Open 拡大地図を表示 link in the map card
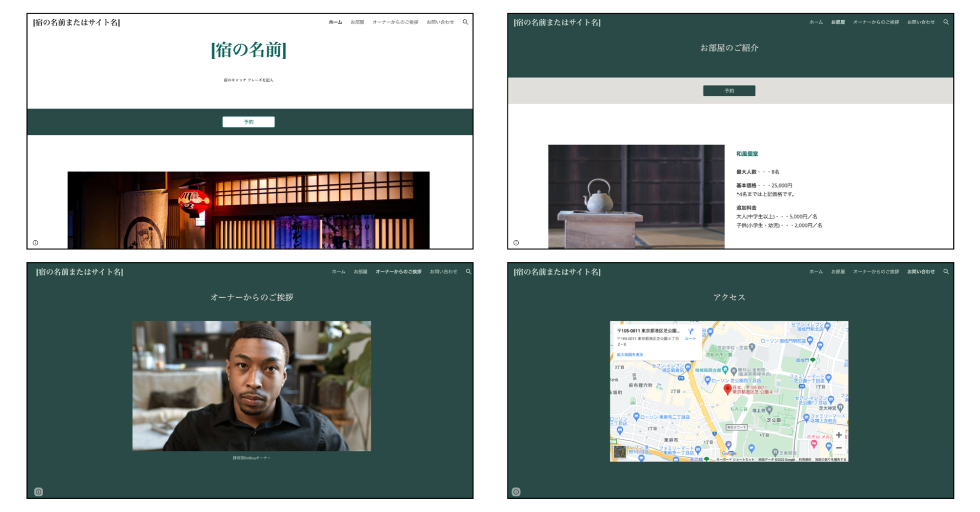This screenshot has width=980, height=512. click(630, 355)
